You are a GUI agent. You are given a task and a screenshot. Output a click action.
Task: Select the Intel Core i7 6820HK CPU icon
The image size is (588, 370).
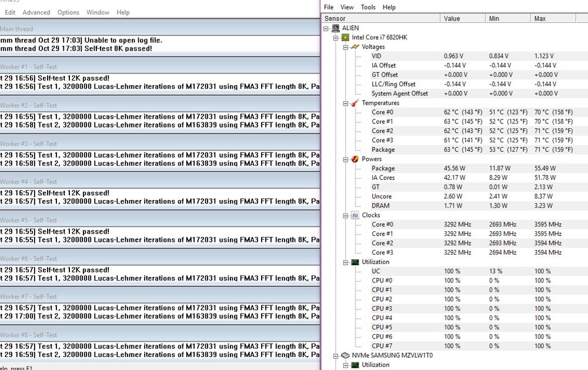pos(346,37)
